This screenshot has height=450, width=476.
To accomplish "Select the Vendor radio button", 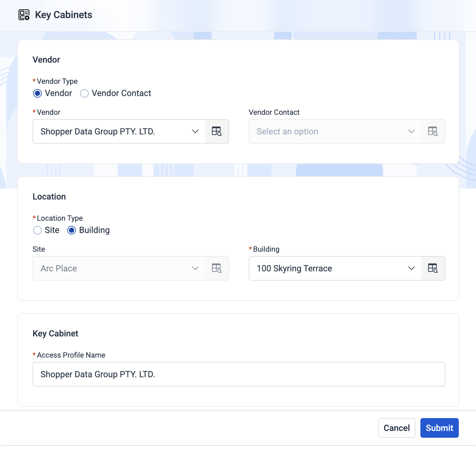I will (x=37, y=93).
